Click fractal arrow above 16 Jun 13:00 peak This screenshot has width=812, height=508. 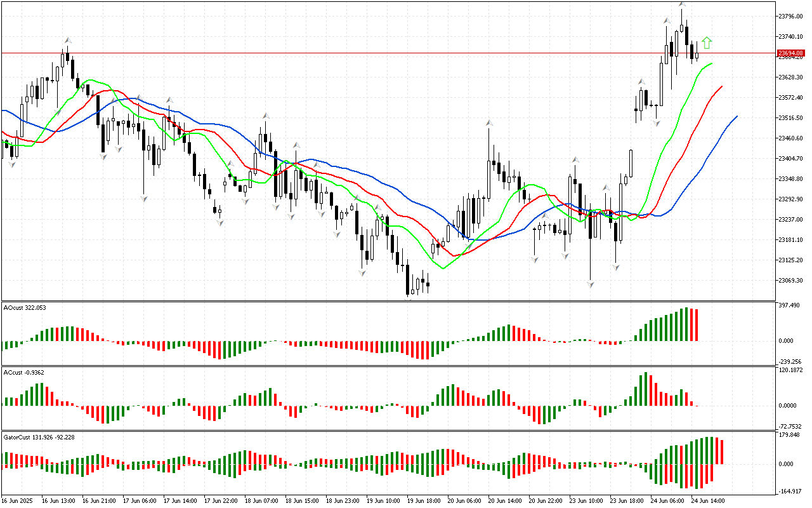point(67,41)
